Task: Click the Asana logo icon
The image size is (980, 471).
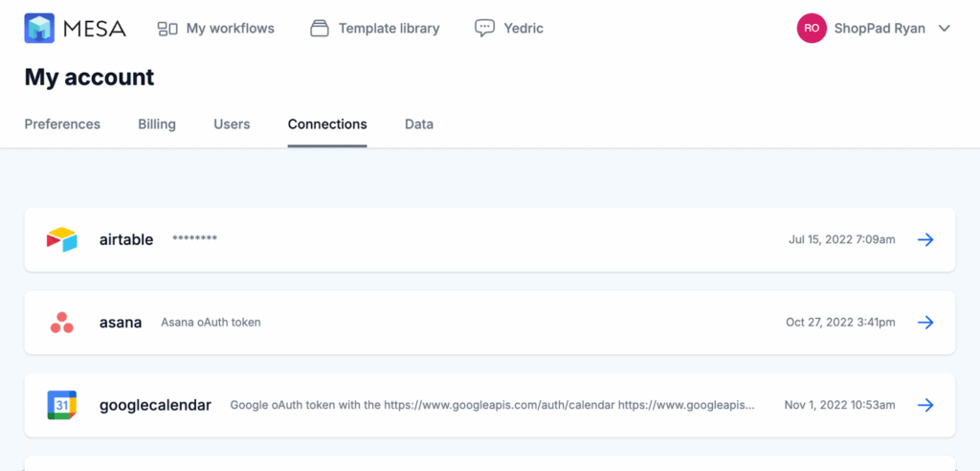Action: coord(62,323)
